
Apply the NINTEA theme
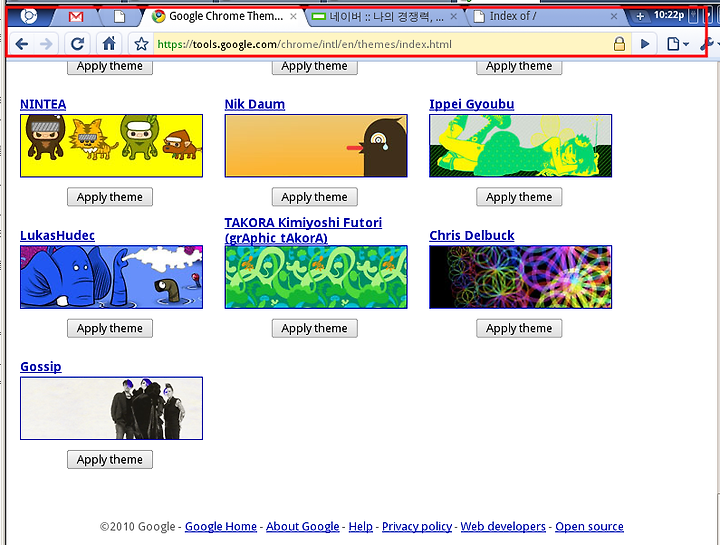coord(110,197)
